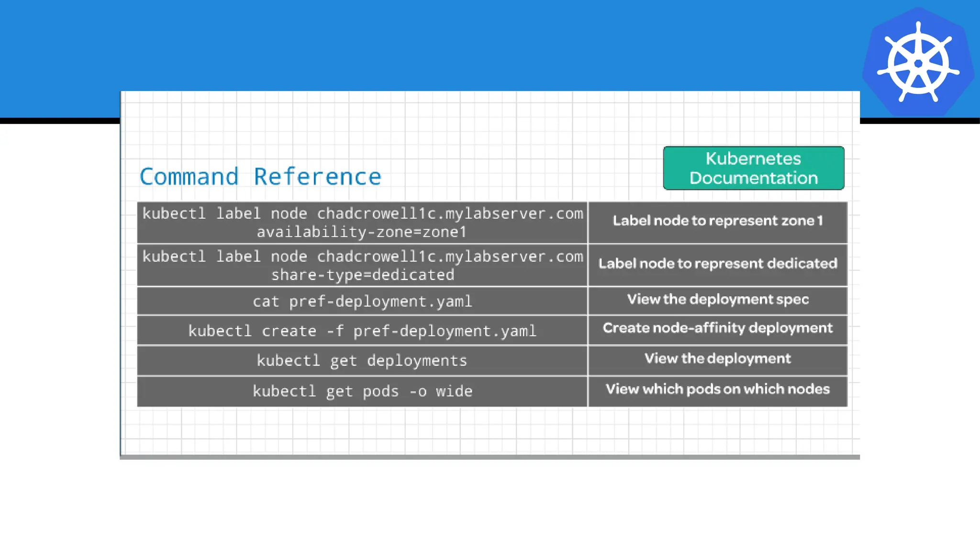Click 'Label node to represent dedicated' description
Screen dimensions: 980x551
point(717,264)
